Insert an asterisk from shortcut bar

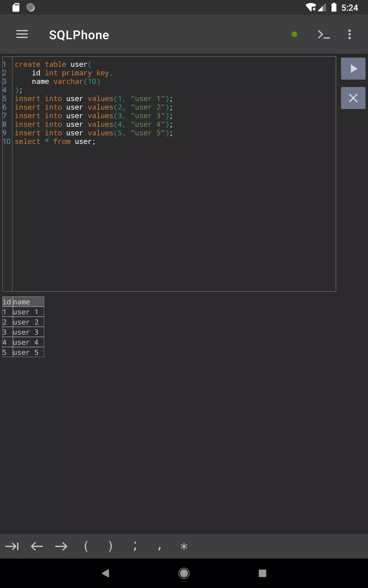click(184, 546)
